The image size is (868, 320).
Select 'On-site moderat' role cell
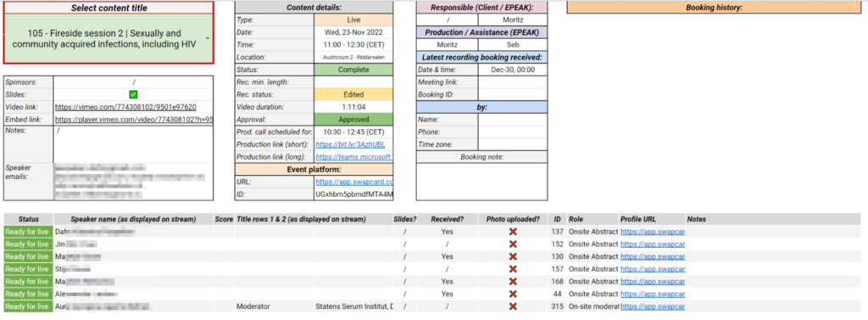[x=593, y=306]
